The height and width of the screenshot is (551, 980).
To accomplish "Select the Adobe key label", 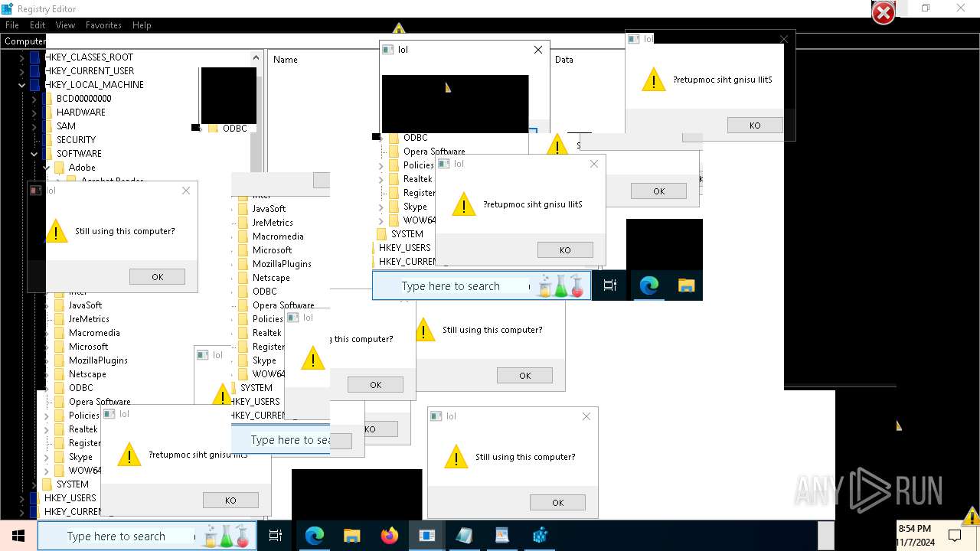I will pos(82,168).
